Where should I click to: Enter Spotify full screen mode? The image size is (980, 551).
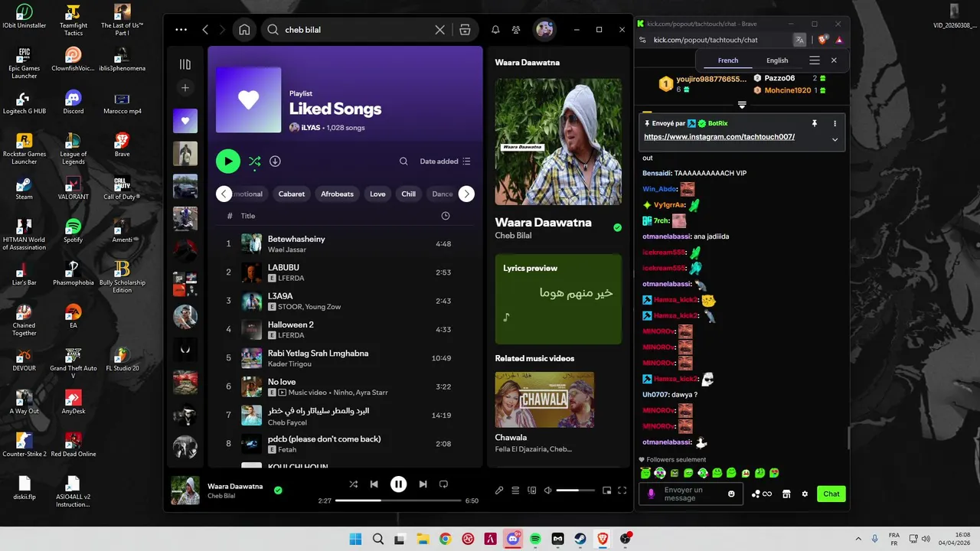pyautogui.click(x=622, y=491)
